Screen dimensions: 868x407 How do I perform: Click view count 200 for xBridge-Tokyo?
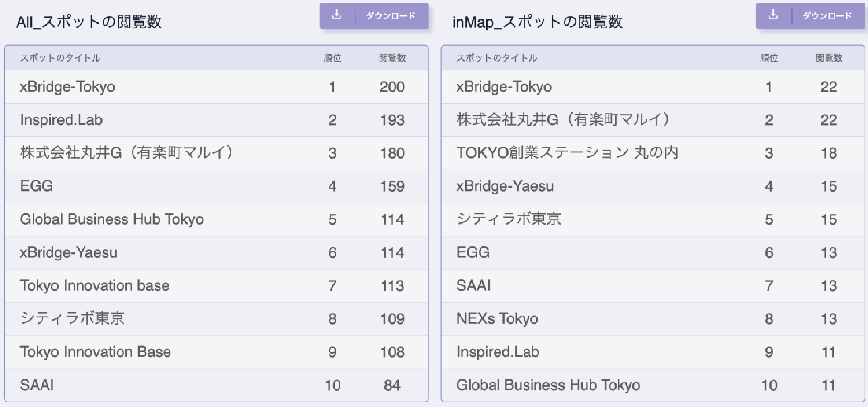[392, 87]
